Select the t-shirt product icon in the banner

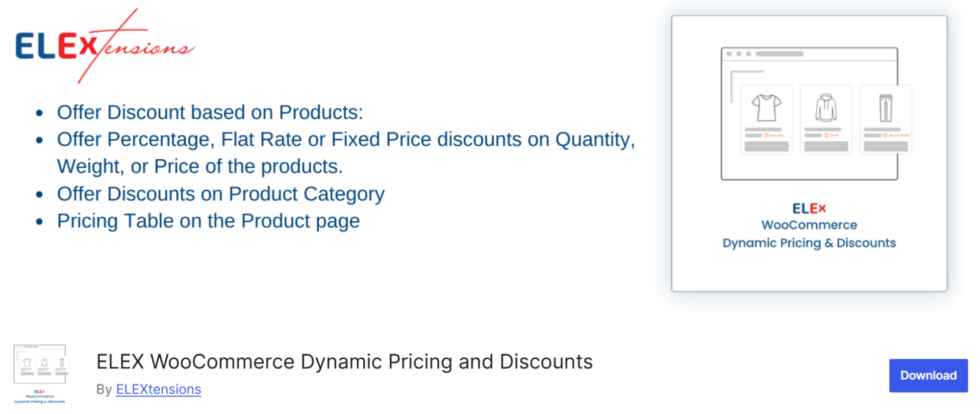click(766, 106)
